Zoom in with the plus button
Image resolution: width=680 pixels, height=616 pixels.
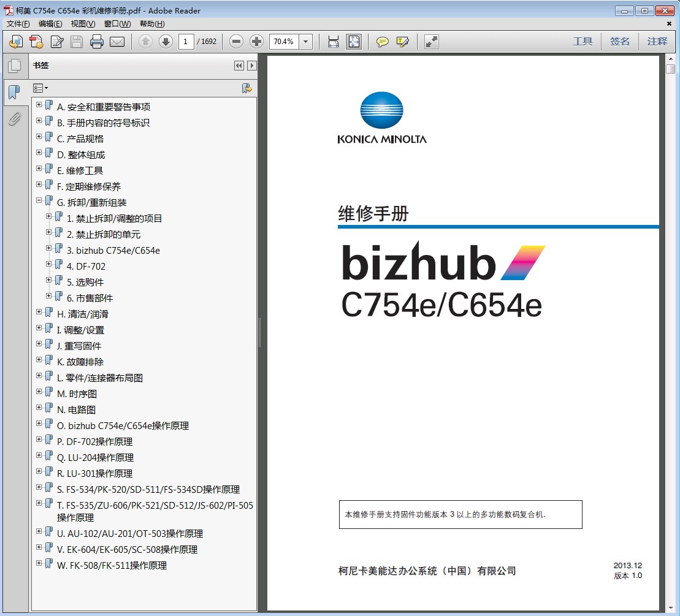pyautogui.click(x=257, y=42)
